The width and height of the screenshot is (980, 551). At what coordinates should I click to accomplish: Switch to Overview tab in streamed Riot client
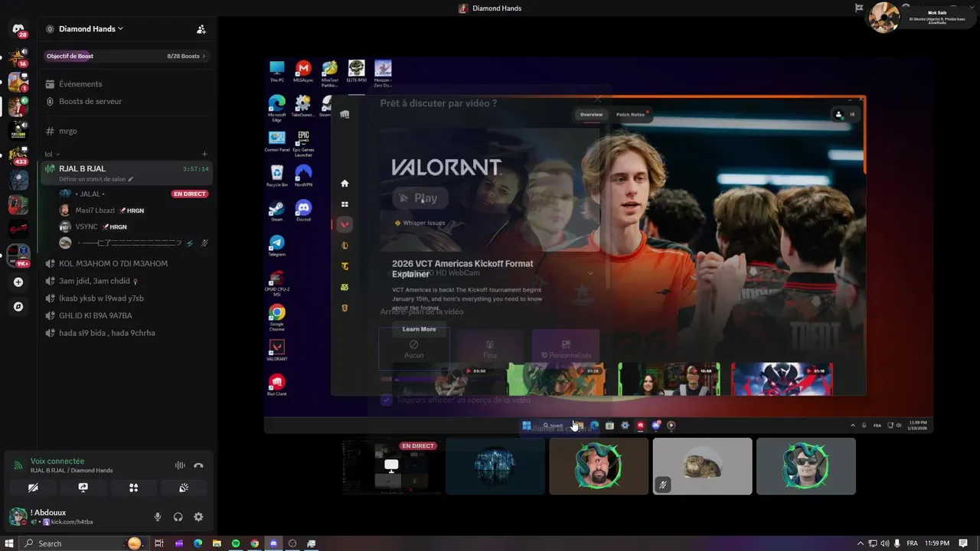tap(591, 115)
